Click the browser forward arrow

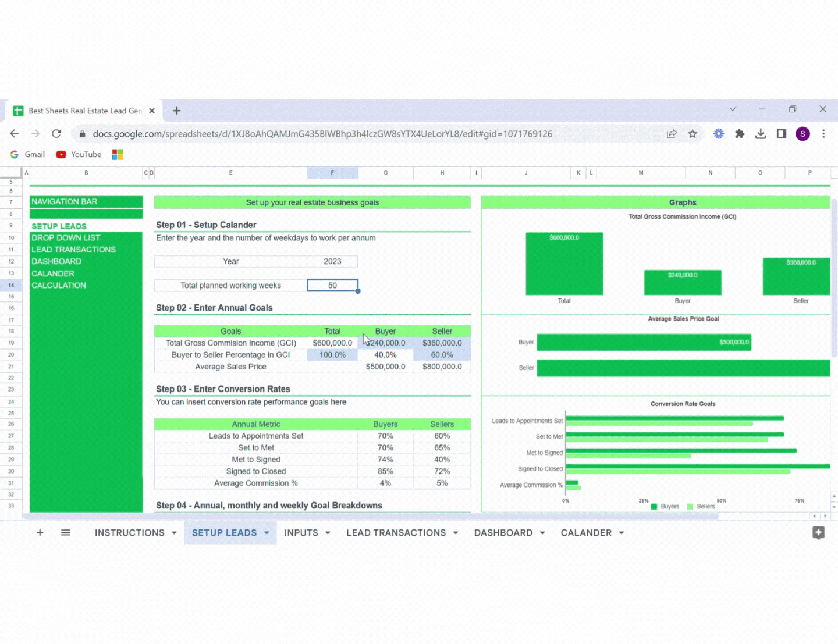click(35, 134)
